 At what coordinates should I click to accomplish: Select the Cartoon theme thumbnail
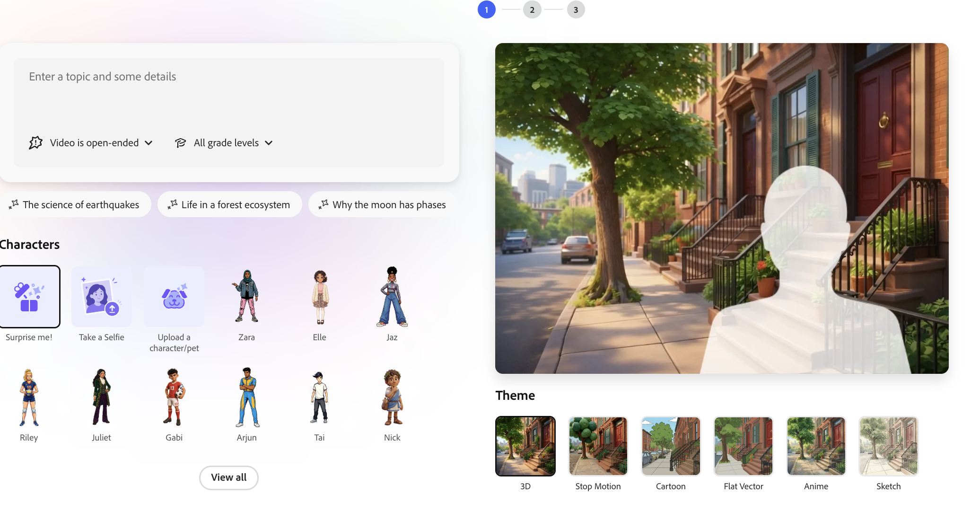tap(671, 446)
